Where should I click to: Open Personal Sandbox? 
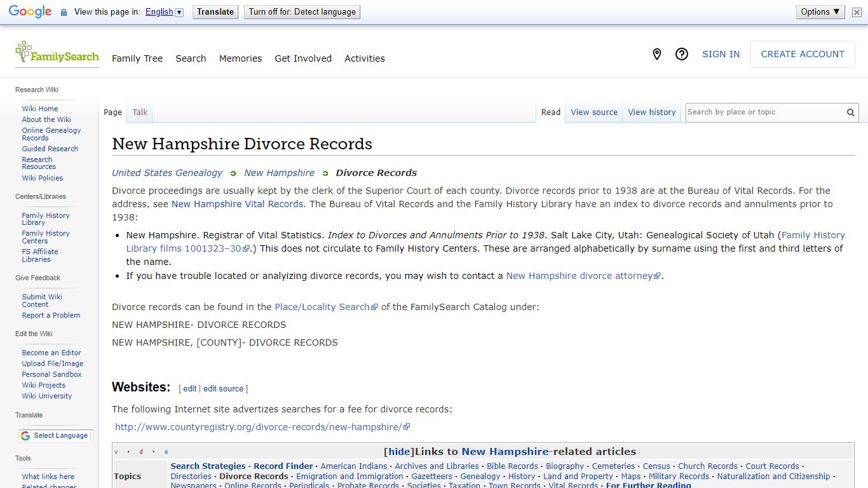(x=52, y=374)
